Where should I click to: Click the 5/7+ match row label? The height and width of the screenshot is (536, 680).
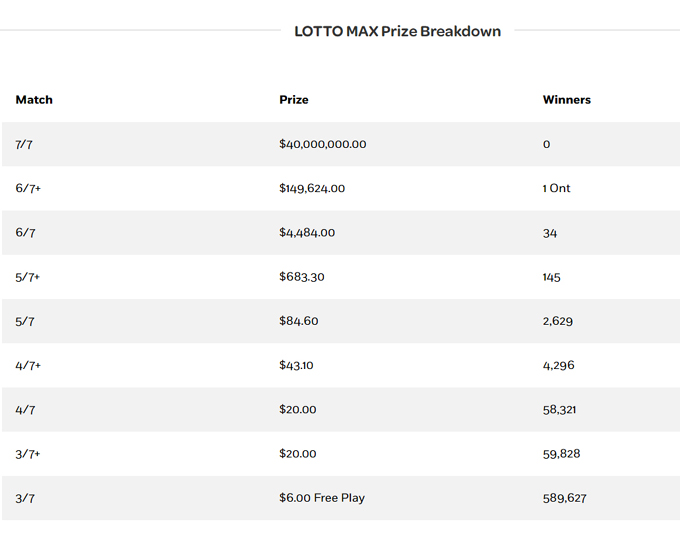28,277
